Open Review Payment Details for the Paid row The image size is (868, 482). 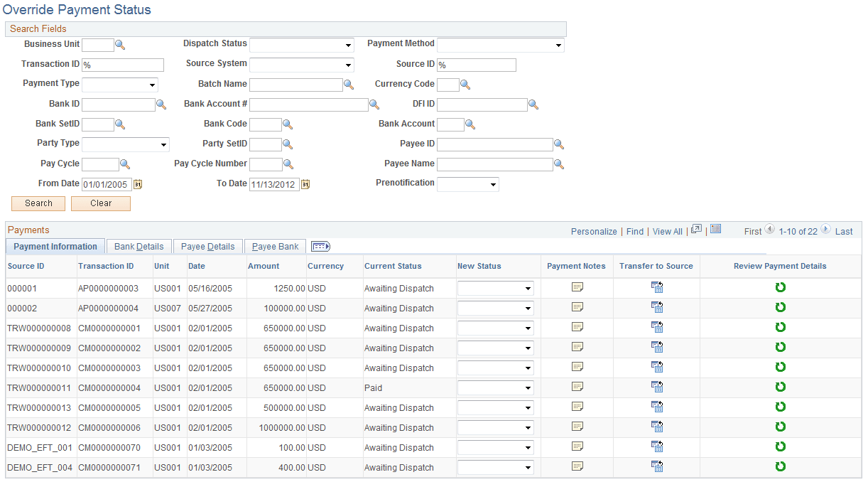pyautogui.click(x=779, y=387)
